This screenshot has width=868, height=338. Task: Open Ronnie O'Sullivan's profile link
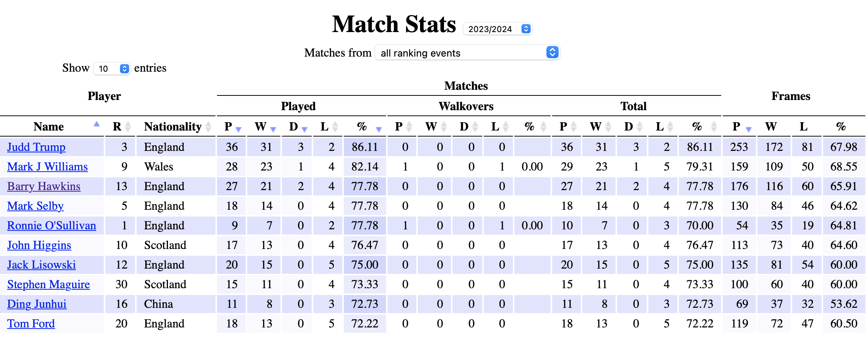tap(51, 226)
